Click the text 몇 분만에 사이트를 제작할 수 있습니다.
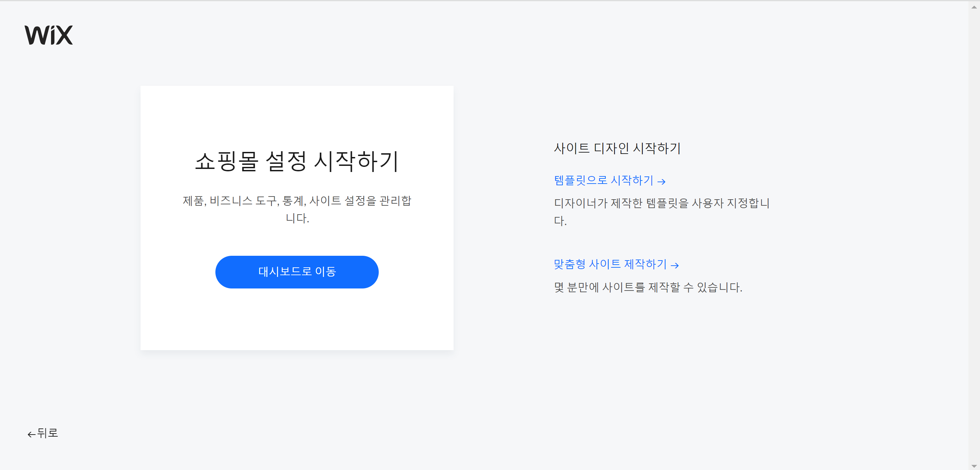 click(648, 287)
